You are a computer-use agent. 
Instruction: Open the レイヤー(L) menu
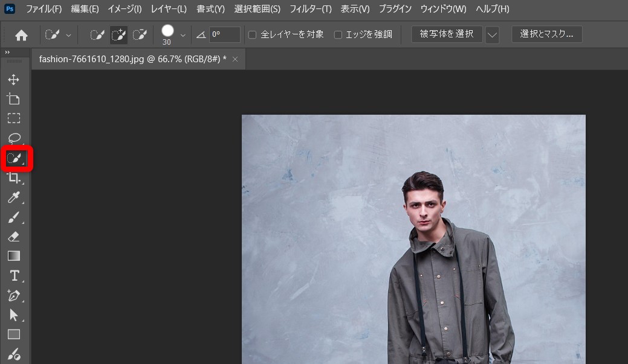[169, 9]
